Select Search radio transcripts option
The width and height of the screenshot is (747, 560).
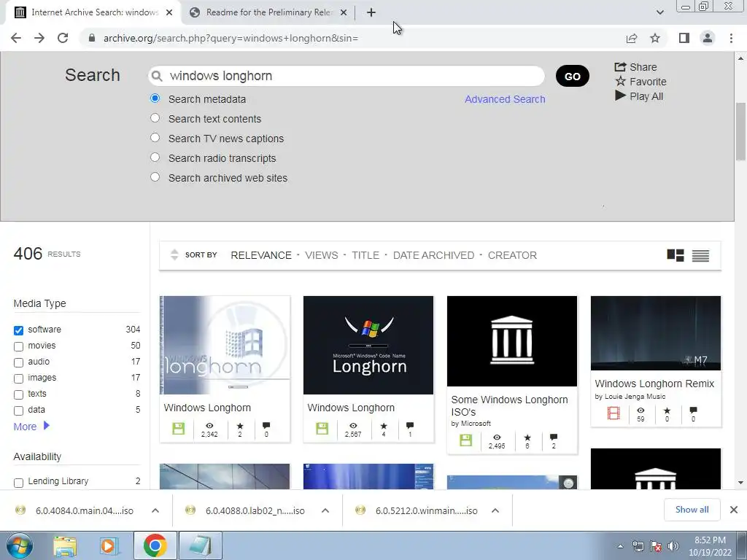155,157
